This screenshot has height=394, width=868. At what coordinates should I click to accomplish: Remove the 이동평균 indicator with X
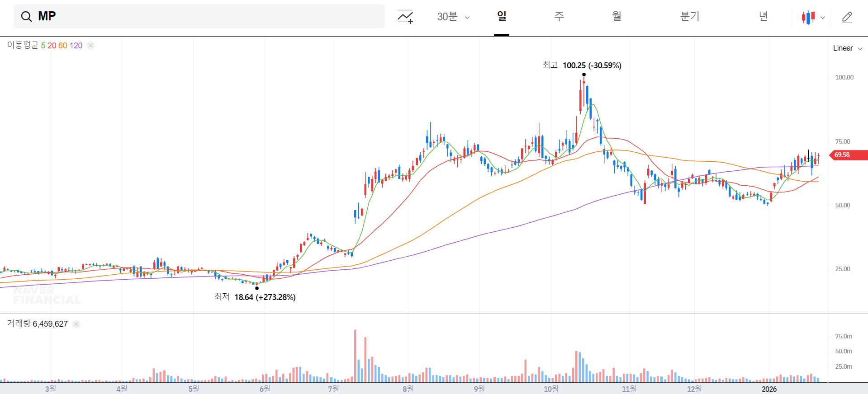tap(91, 46)
